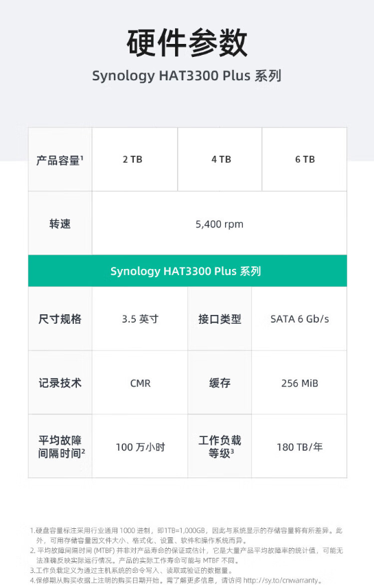This screenshot has width=374, height=588.
Task: Click the 硬件参数 main heading
Action: [x=187, y=43]
